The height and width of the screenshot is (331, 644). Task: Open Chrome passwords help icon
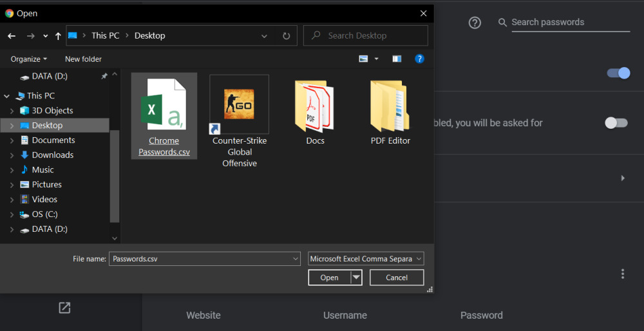(x=475, y=23)
